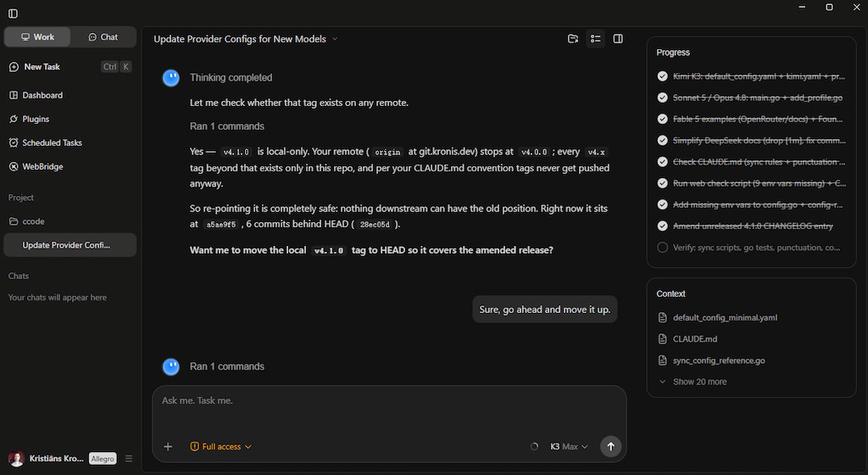Toggle the Kimi K3 default_config progress checkmark

(662, 76)
